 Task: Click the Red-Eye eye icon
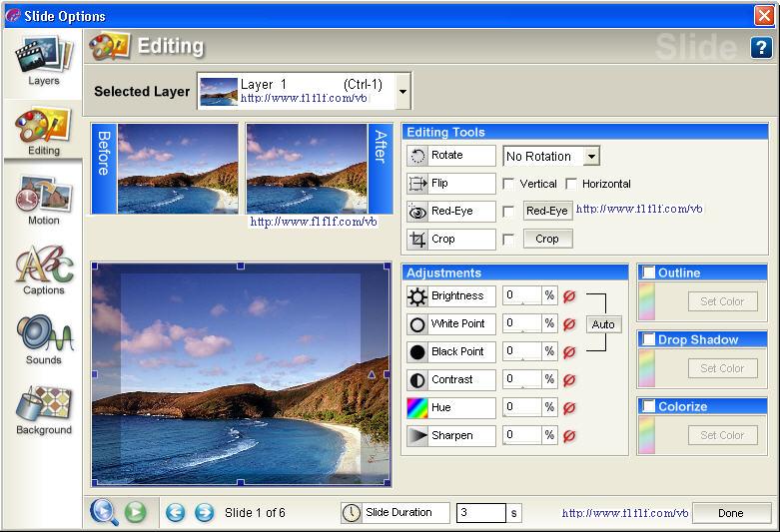pos(417,212)
